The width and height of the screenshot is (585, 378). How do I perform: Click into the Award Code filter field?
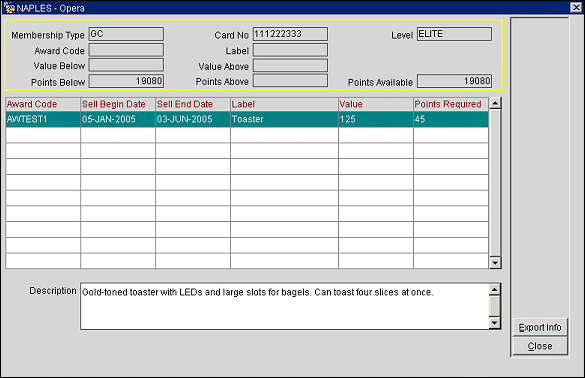(x=126, y=50)
